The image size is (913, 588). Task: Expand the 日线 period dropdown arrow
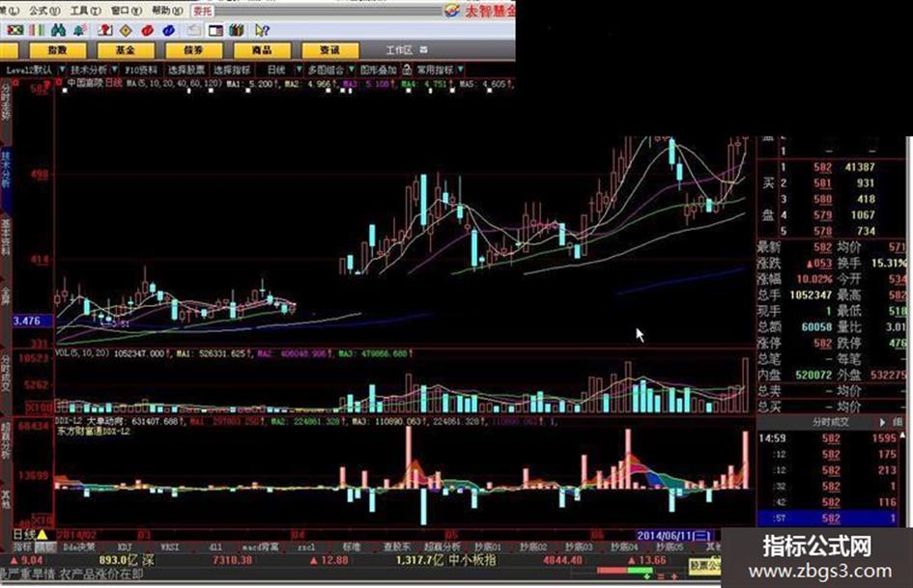coord(299,70)
